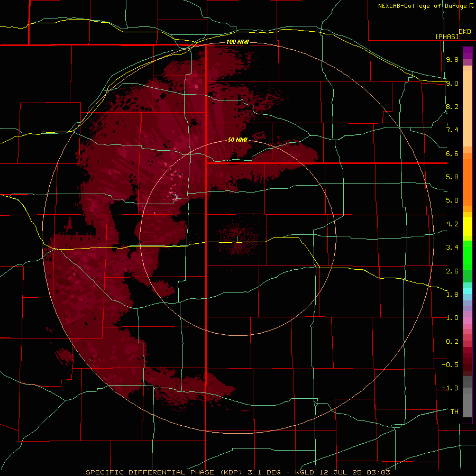Click the 0.2 scale value
Image resolution: width=476 pixels, height=476 pixels.
pyautogui.click(x=452, y=342)
